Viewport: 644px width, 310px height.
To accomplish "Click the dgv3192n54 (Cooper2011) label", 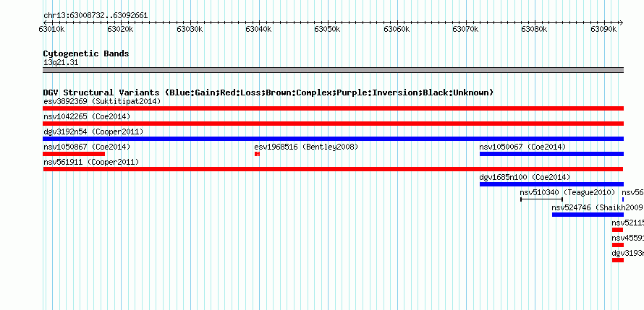I will pos(93,132).
